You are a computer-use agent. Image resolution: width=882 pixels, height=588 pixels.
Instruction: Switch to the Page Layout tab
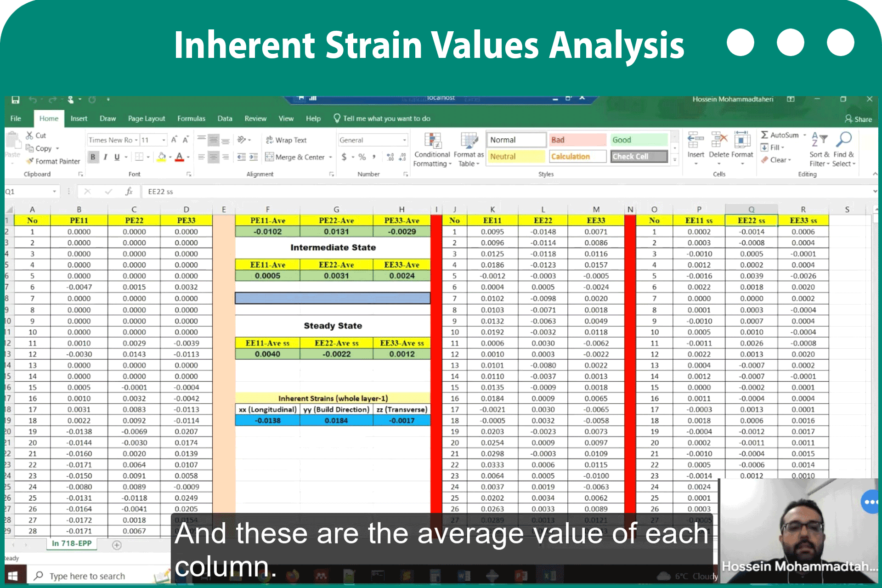click(x=147, y=119)
